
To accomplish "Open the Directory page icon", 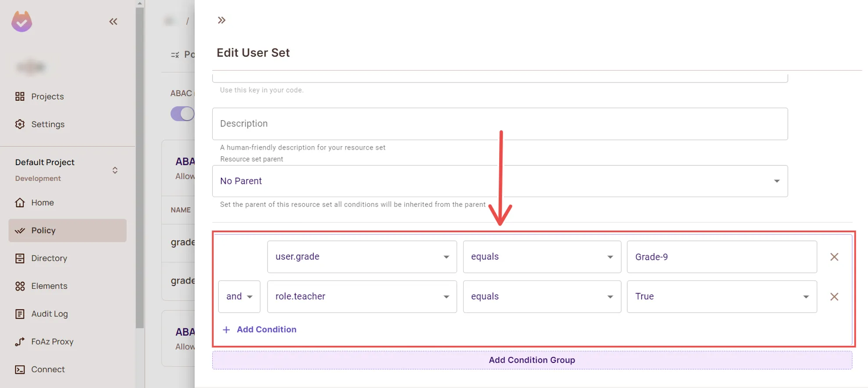I will [20, 258].
